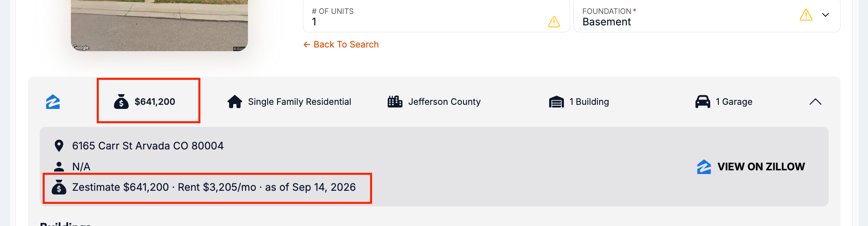868x226 pixels.
Task: Click the street view property thumbnail
Action: (159, 25)
